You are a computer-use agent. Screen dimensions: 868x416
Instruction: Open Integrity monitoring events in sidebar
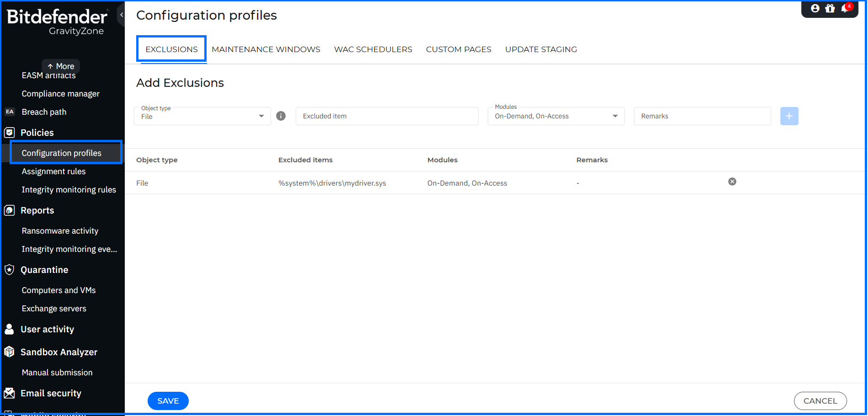(69, 249)
